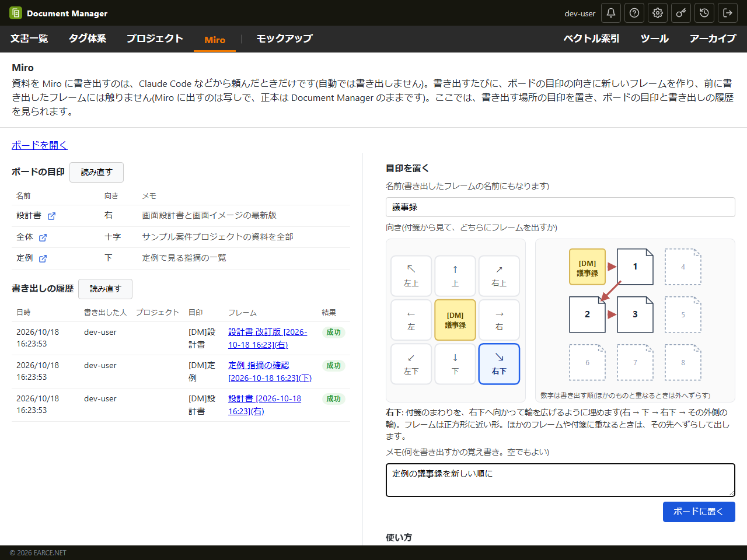Switch to the モックアップ tab
This screenshot has width=747, height=560.
(x=284, y=38)
